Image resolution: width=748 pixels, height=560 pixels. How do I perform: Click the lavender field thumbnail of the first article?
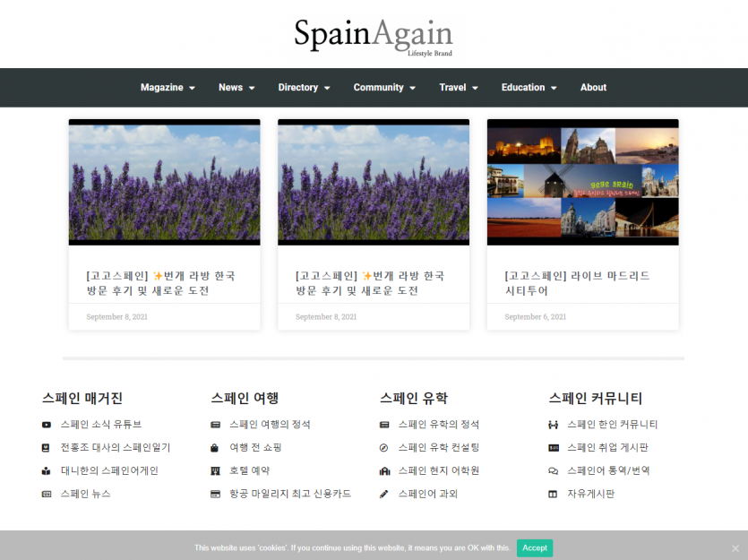(164, 182)
